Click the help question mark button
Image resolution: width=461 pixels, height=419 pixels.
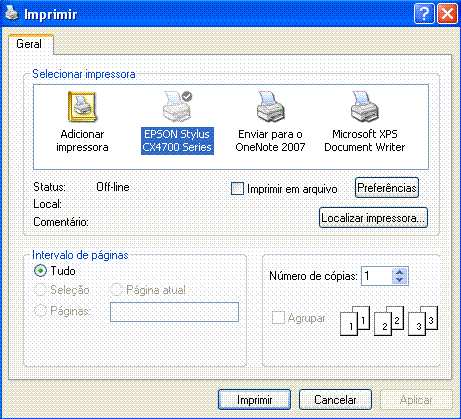click(424, 14)
